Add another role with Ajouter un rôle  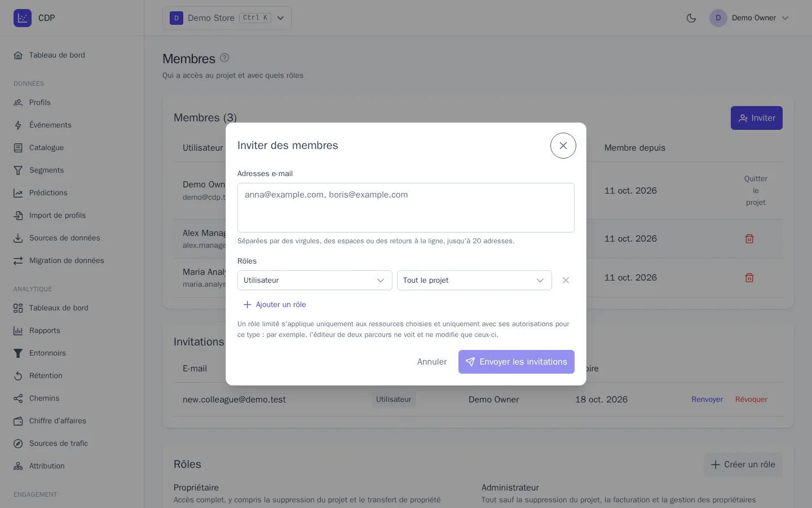(275, 305)
